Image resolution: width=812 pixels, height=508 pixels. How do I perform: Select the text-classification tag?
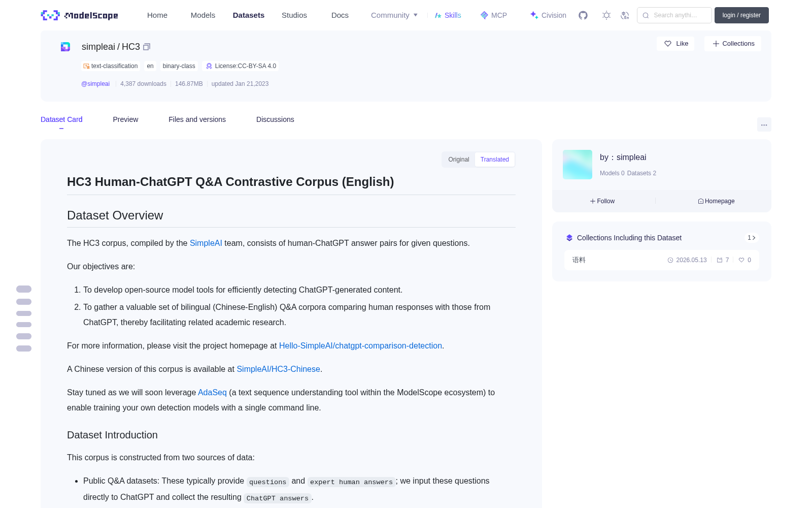[111, 66]
